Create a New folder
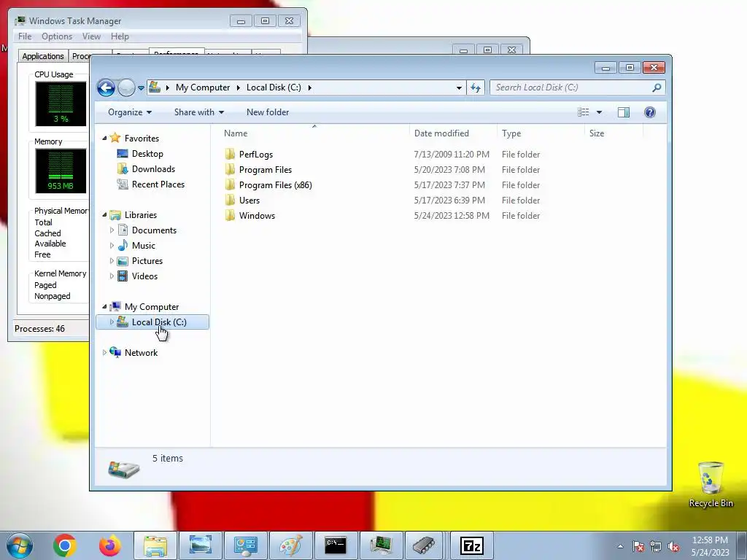The width and height of the screenshot is (747, 560). pos(268,112)
